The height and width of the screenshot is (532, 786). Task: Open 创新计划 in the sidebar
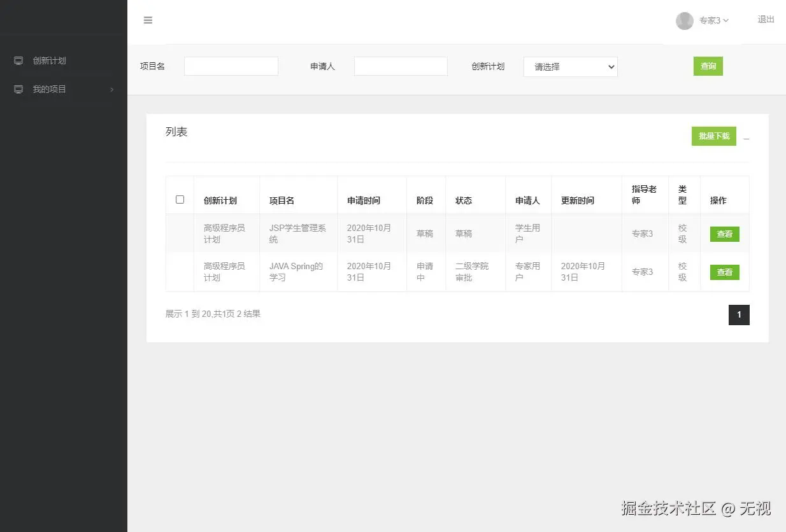49,61
